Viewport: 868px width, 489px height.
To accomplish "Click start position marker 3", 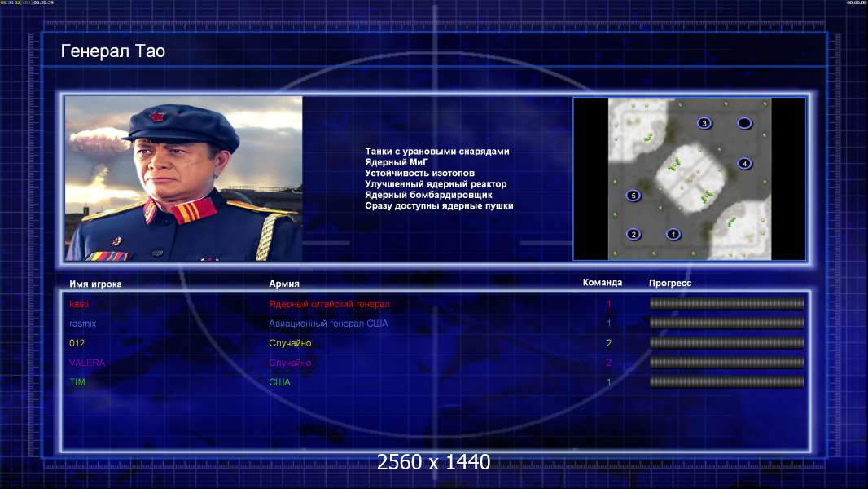I will pos(704,123).
